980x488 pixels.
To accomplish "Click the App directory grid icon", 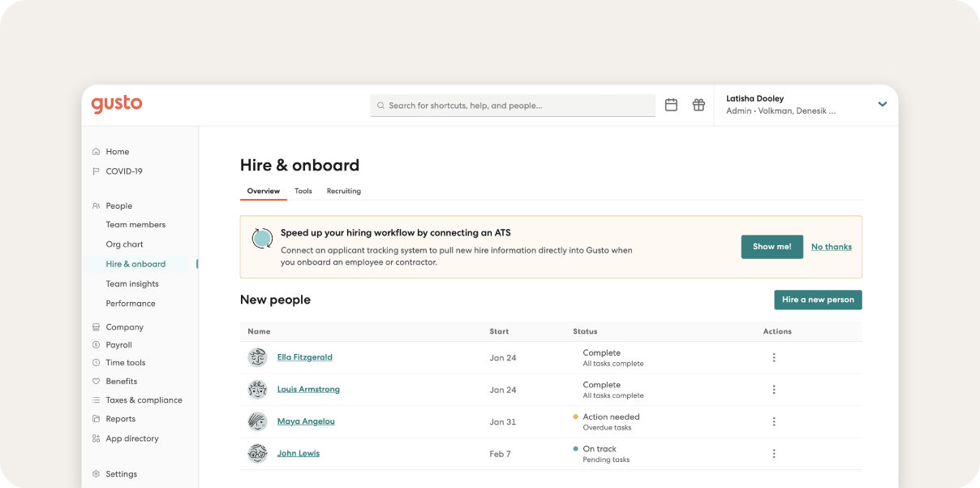I will (x=96, y=438).
